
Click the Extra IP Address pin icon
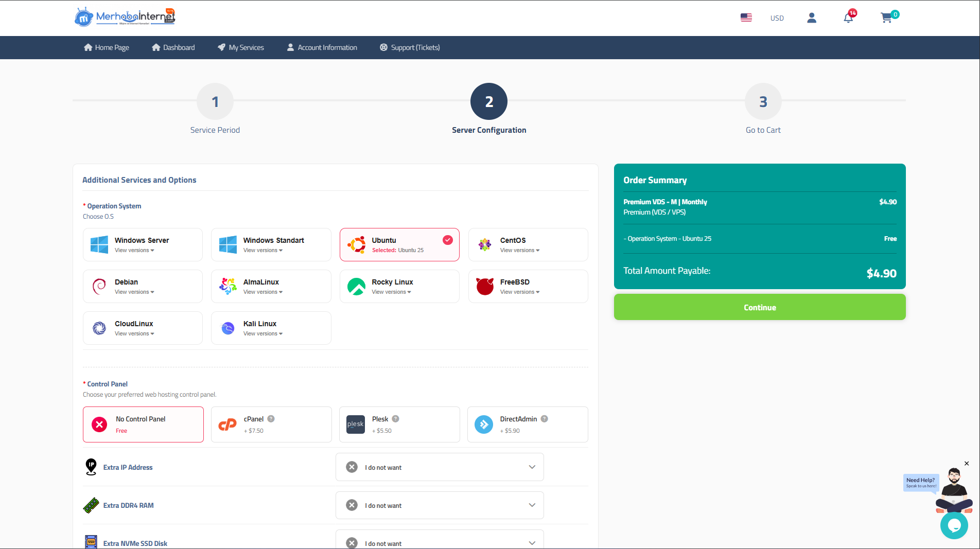(91, 467)
